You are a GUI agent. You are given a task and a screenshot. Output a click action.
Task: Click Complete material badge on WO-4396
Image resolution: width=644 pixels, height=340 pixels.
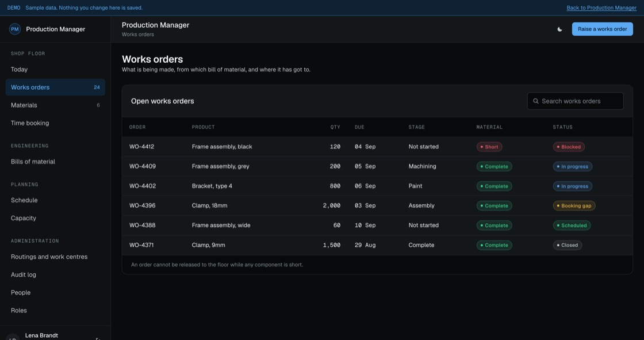[x=494, y=205]
